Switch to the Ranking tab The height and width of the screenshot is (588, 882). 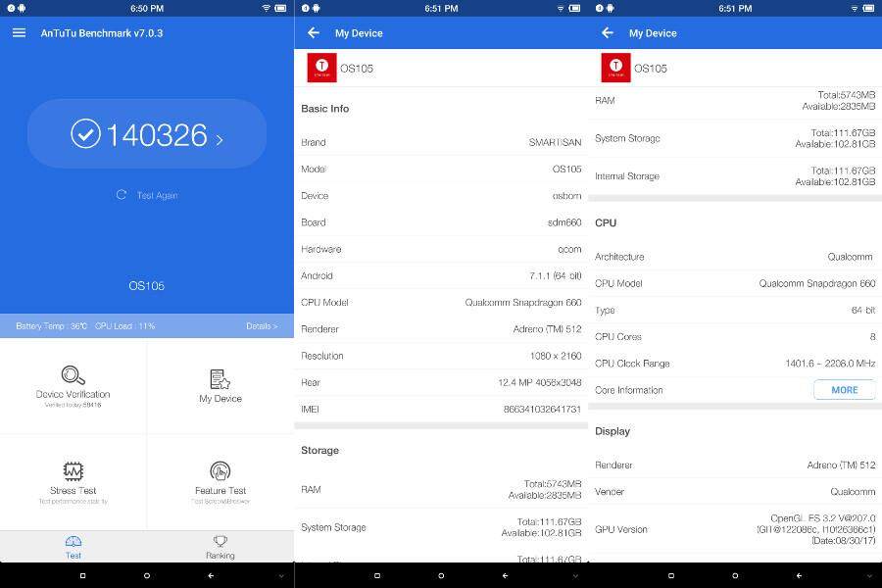tap(220, 547)
